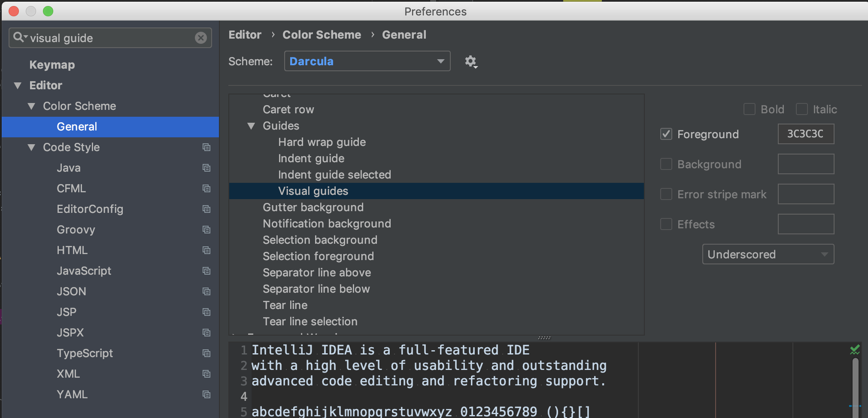Select Indent guide in the attributes list
Image resolution: width=868 pixels, height=418 pixels.
311,158
